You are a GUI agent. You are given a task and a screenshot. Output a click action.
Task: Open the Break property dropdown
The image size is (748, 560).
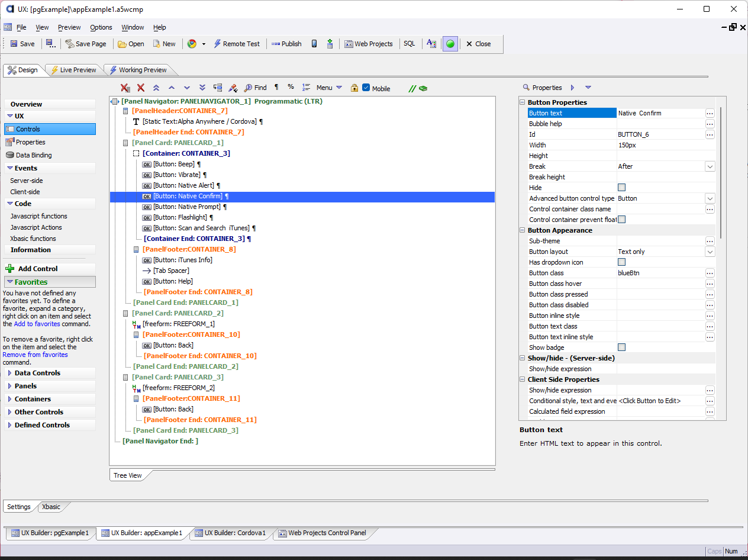[x=710, y=166]
